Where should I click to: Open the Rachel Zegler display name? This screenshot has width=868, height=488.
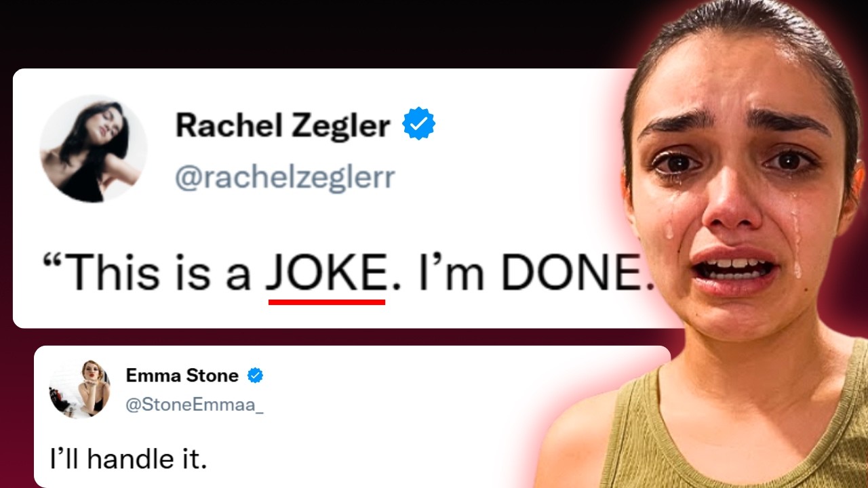click(283, 125)
